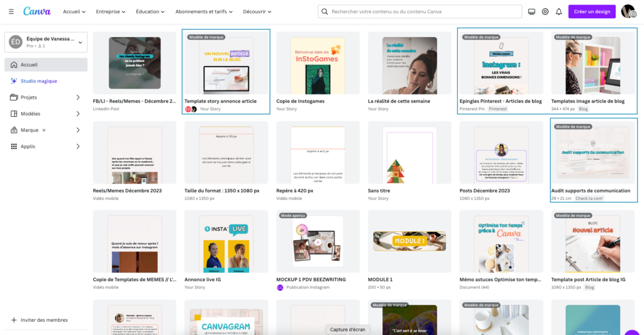644x335 pixels.
Task: Click the Applis grid icon
Action: click(x=14, y=146)
